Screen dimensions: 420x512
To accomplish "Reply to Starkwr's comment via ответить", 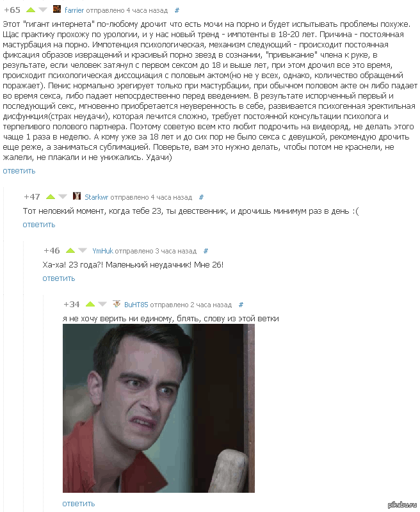I will pos(39,225).
